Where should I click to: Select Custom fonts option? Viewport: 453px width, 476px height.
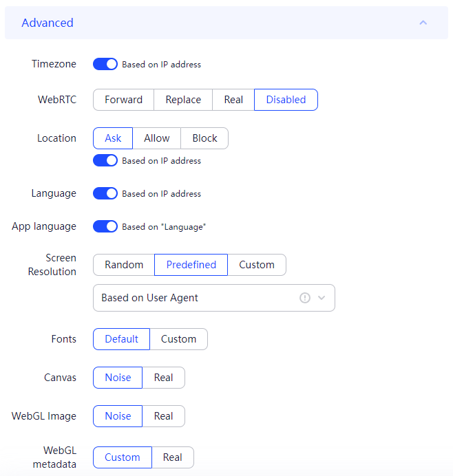point(178,339)
